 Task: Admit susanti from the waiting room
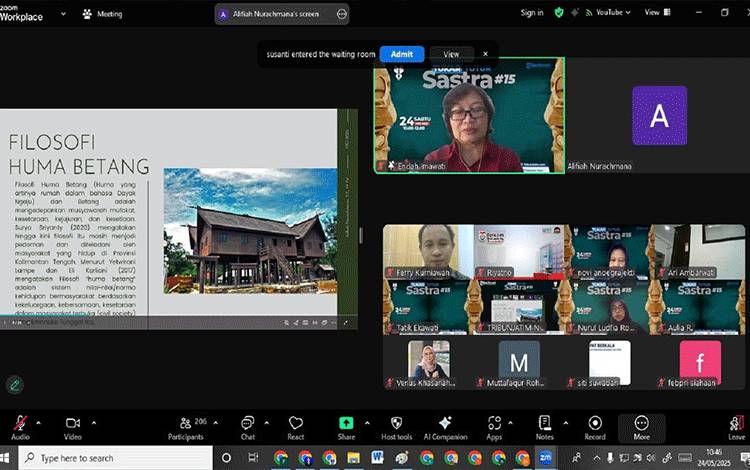coord(402,54)
